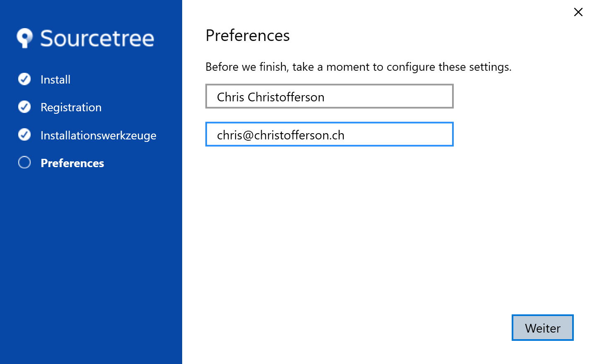Place cursor on the word 'Christofferson' in name field

pos(286,97)
